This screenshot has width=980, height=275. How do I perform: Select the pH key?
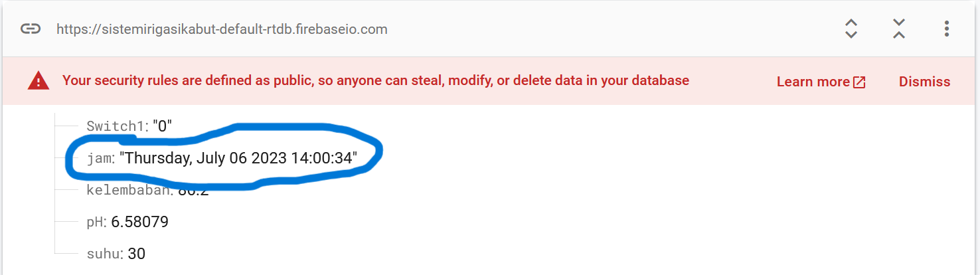pyautogui.click(x=96, y=222)
